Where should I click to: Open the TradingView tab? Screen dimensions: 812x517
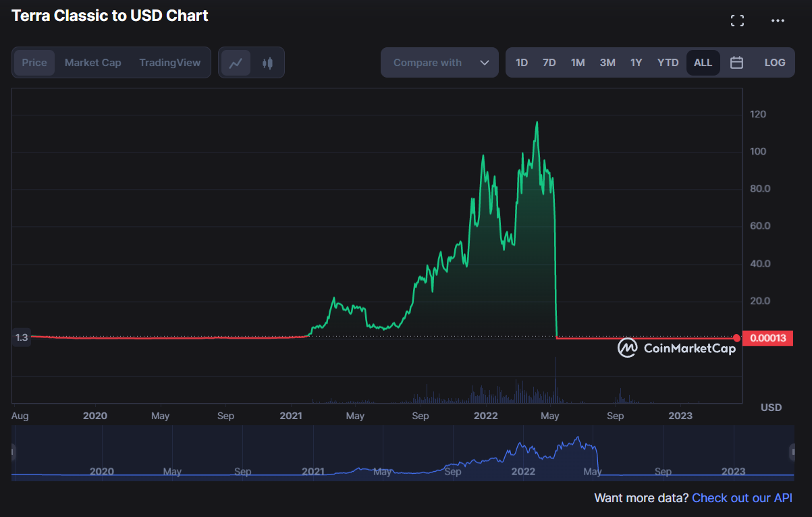(x=170, y=63)
